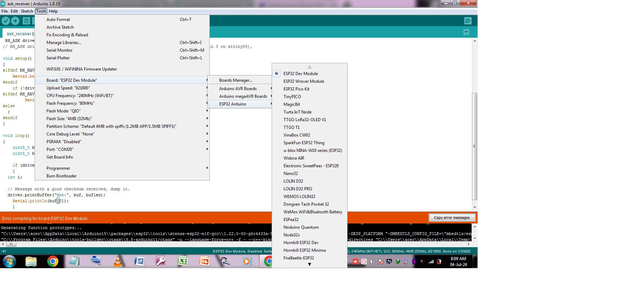644x294 pixels.
Task: Expand Flash Frequency "80MHz" submenu
Action: click(x=122, y=103)
